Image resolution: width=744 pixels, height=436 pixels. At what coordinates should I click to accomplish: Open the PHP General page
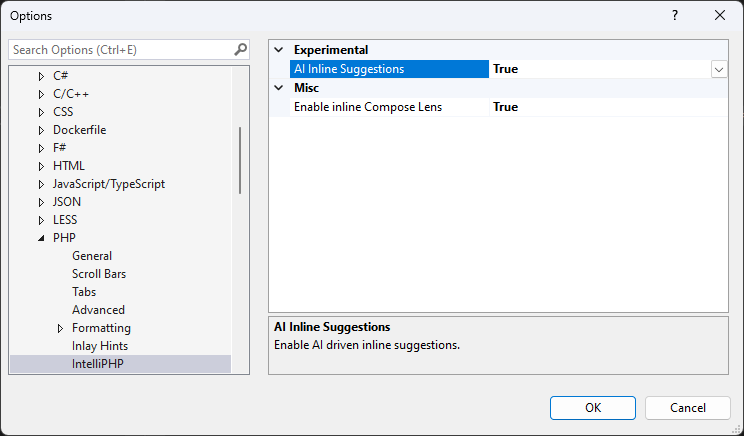click(x=92, y=256)
